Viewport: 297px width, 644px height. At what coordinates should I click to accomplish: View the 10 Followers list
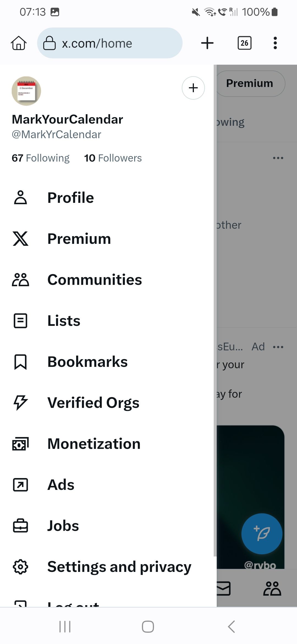point(113,158)
